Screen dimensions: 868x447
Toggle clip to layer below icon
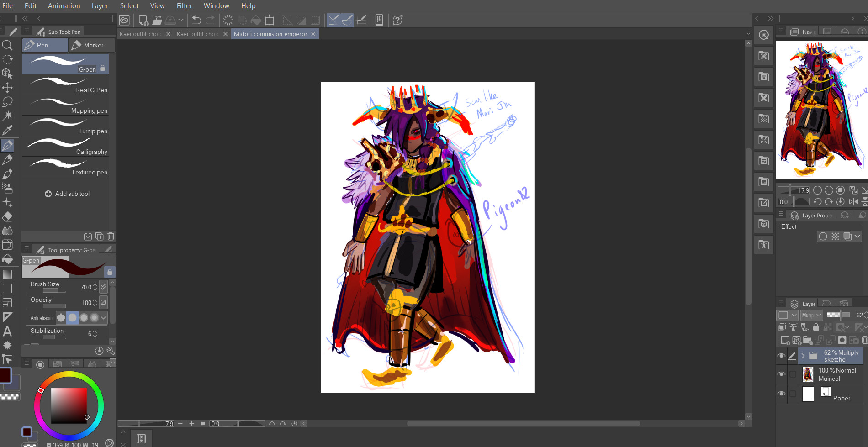(x=782, y=327)
